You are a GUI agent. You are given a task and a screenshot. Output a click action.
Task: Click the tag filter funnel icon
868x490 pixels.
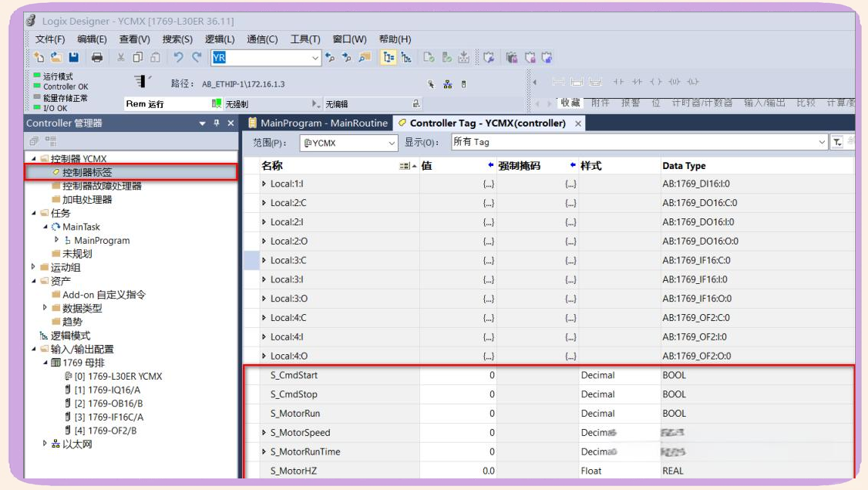838,143
